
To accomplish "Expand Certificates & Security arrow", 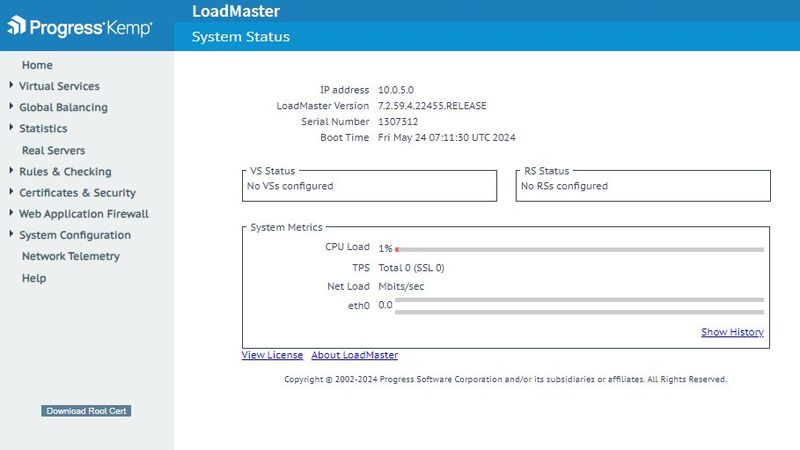I will pyautogui.click(x=11, y=191).
